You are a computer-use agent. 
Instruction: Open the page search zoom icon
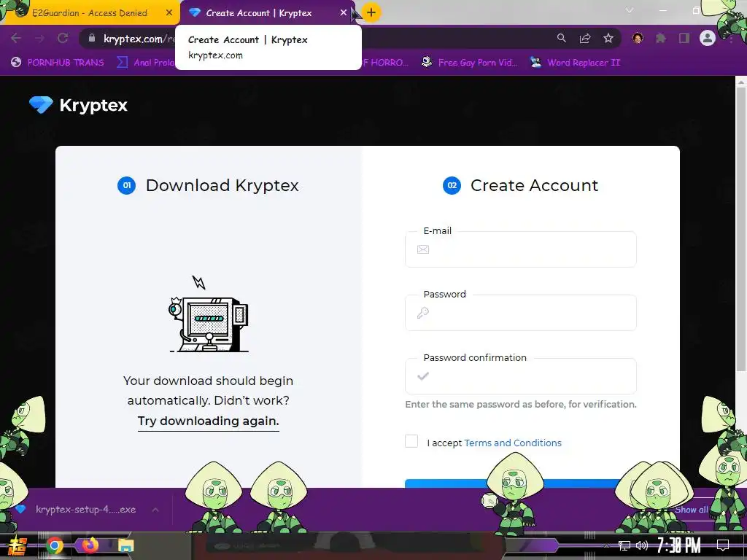562,38
